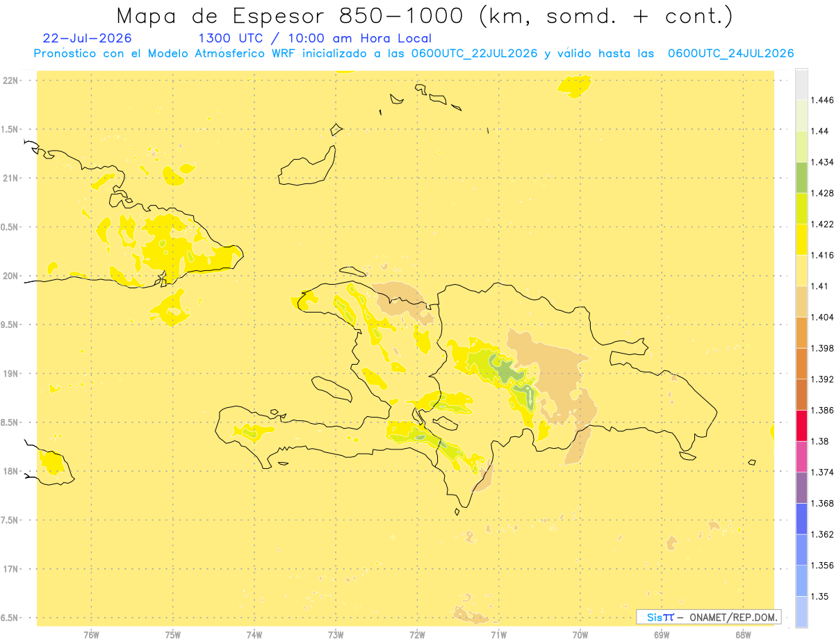
Task: Click the blue legend swatch between 1.362 and 1.368
Action: click(801, 519)
